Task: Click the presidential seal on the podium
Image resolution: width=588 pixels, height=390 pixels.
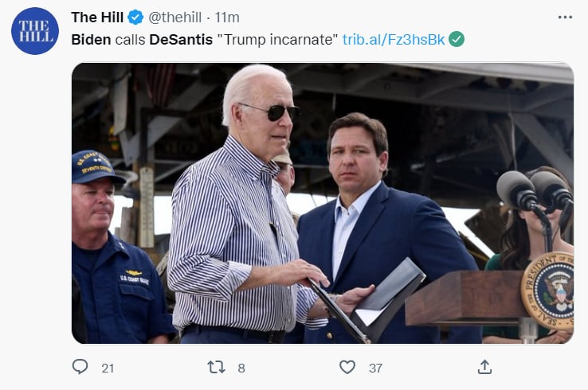Action: [547, 291]
